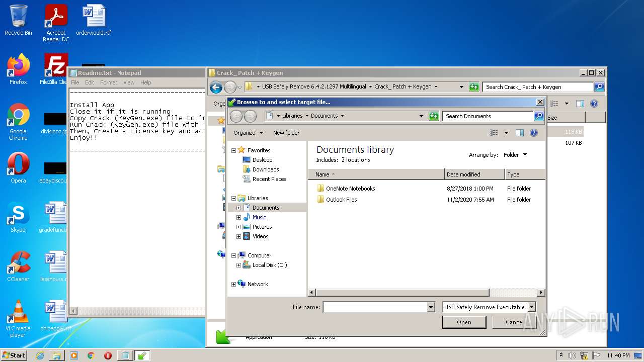
Task: Open File menu in Notepad
Action: pyautogui.click(x=75, y=82)
